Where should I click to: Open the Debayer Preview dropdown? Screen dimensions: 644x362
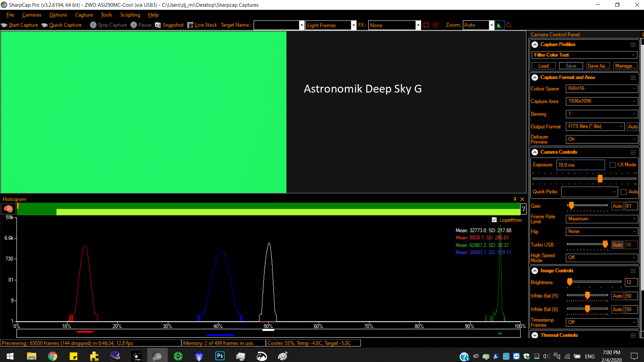tap(602, 139)
